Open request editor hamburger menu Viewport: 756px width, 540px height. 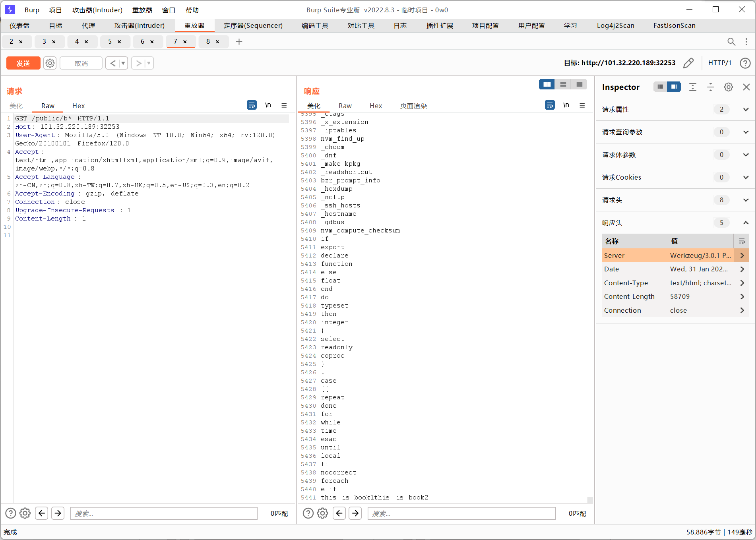click(x=284, y=105)
